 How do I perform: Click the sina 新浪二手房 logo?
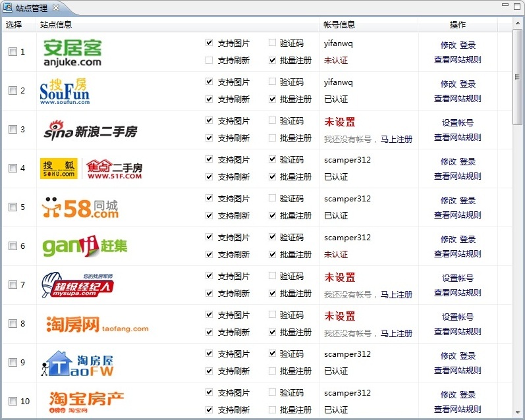(90, 130)
